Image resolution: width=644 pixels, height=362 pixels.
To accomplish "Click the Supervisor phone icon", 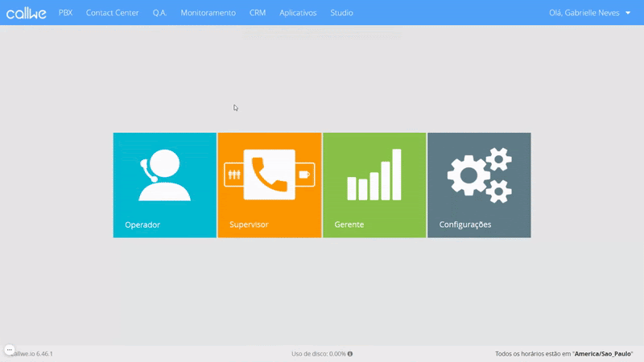I will point(269,175).
